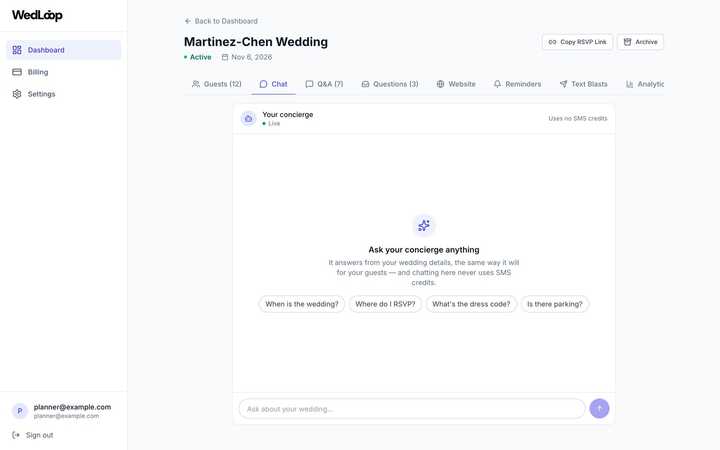
Task: Click the Archive button
Action: [x=640, y=42]
